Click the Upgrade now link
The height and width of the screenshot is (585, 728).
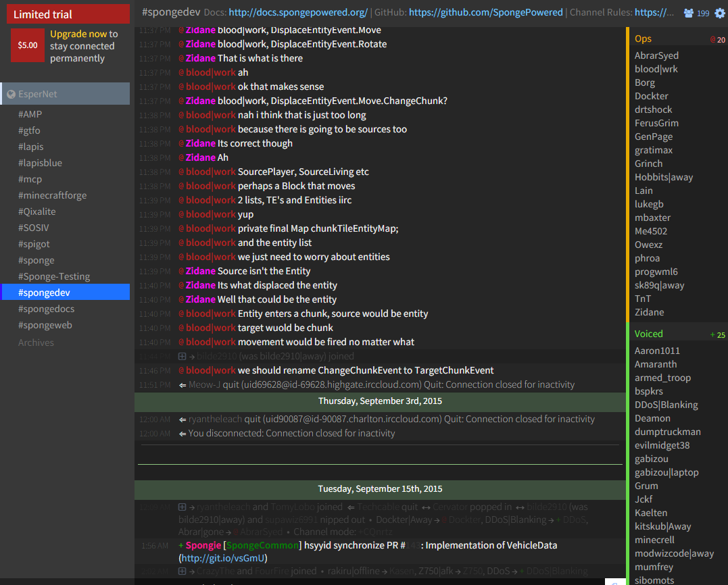[78, 34]
